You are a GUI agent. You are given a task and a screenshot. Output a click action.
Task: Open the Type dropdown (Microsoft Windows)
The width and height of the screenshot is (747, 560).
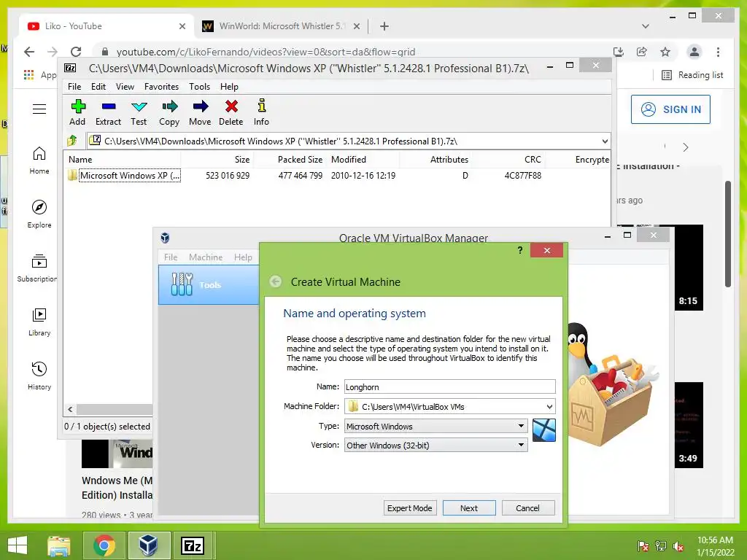(x=436, y=426)
